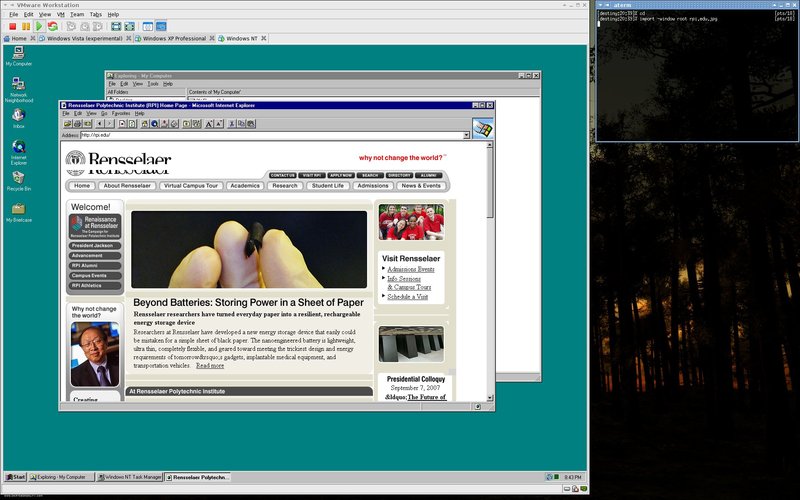Launch Internet Explorer from the desktop icon

[18, 153]
